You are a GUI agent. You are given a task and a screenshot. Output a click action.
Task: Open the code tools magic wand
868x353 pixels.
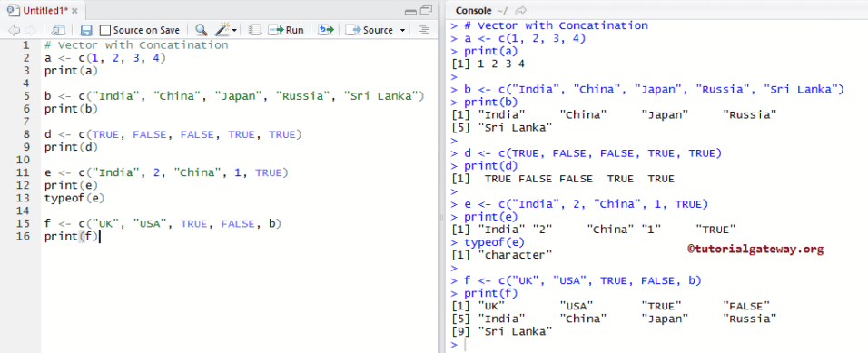[x=222, y=30]
